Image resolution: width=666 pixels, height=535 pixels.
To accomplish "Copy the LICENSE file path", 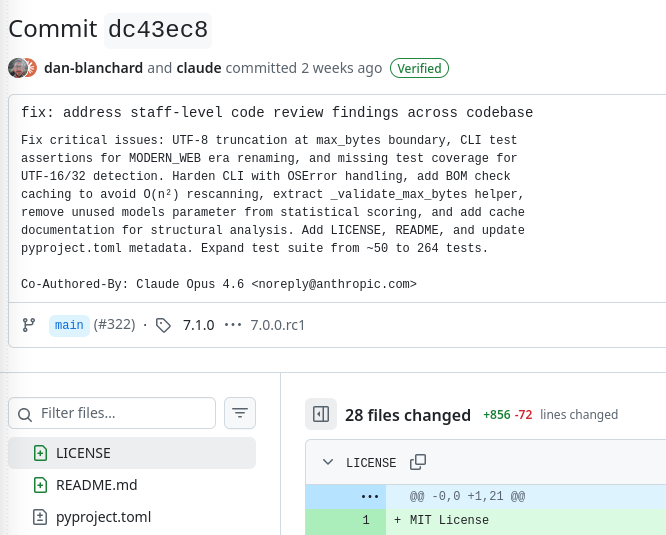I will [418, 462].
